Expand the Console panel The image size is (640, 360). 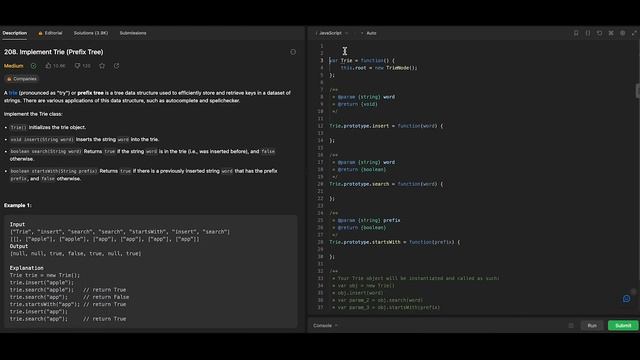click(x=325, y=326)
